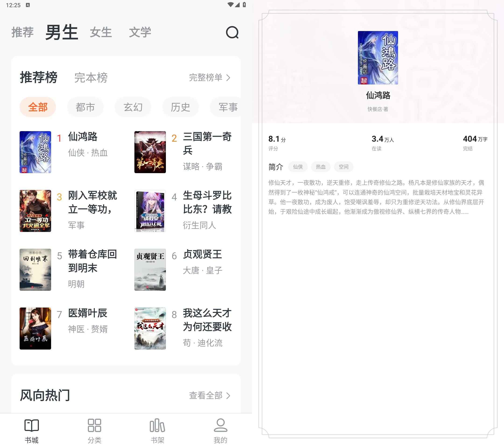Viewport: 504px width, 448px height.
Task: Open the 医婿叶辰 book cover
Action: pyautogui.click(x=35, y=329)
